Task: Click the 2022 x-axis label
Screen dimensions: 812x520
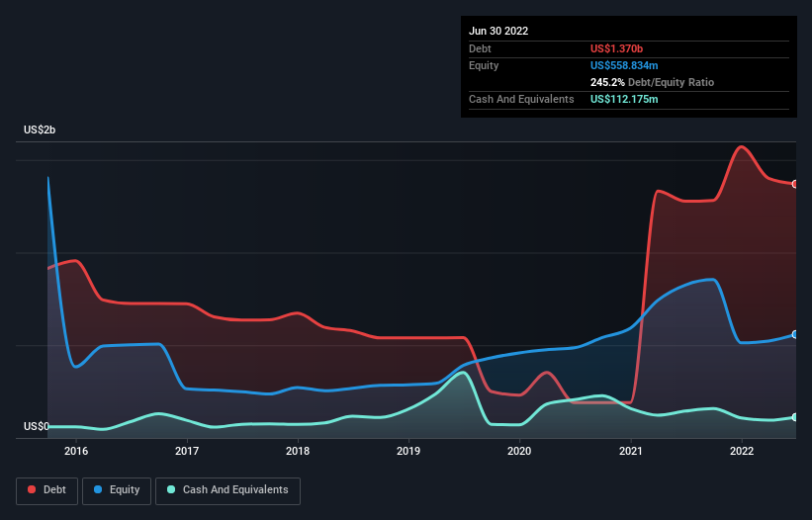Action: coord(742,451)
